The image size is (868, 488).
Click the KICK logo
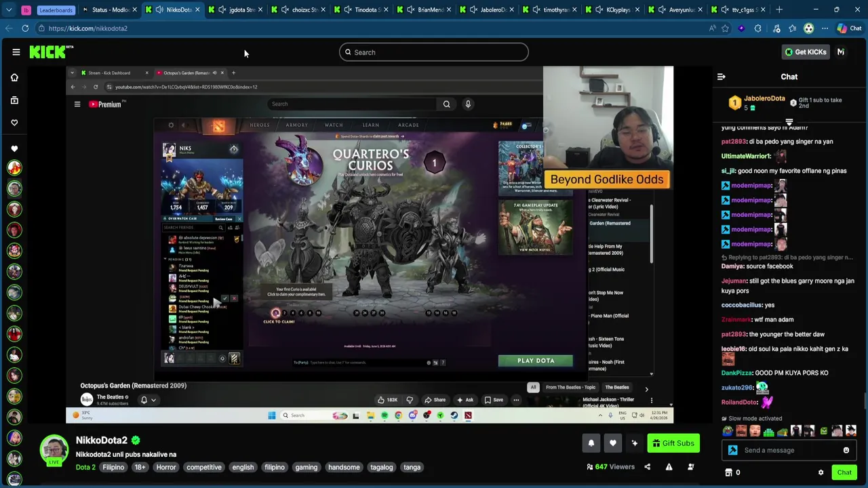point(51,52)
